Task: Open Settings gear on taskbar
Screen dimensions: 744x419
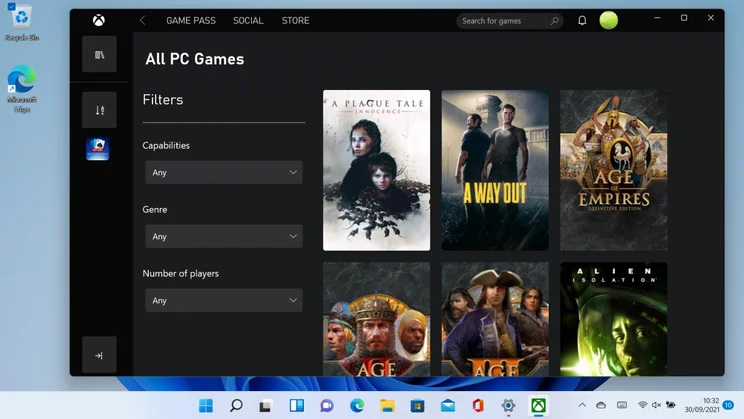Action: coord(508,405)
